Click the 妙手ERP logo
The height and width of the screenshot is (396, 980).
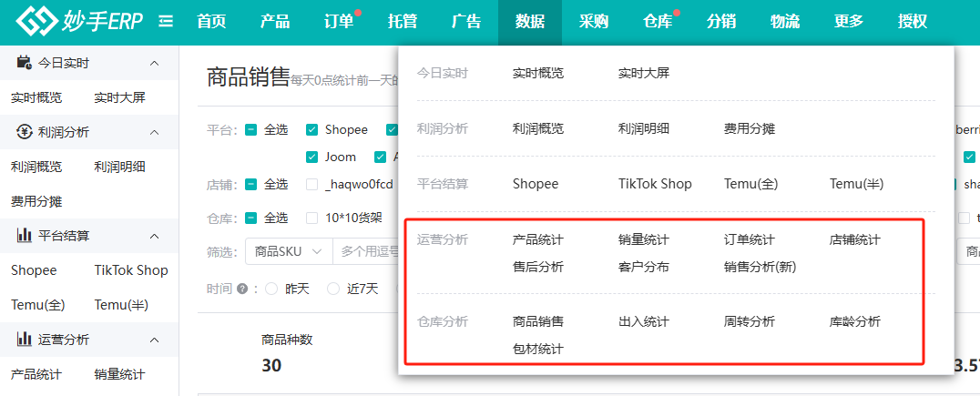click(x=79, y=21)
